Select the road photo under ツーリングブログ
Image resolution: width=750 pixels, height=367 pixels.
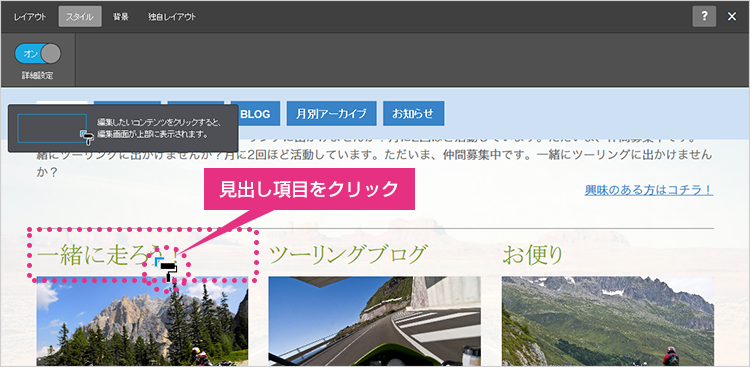[375, 321]
